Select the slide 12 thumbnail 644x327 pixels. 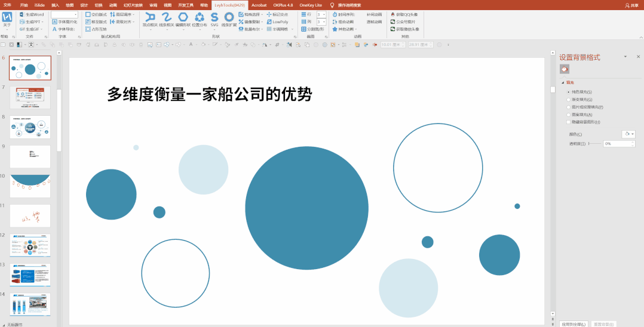pyautogui.click(x=30, y=246)
